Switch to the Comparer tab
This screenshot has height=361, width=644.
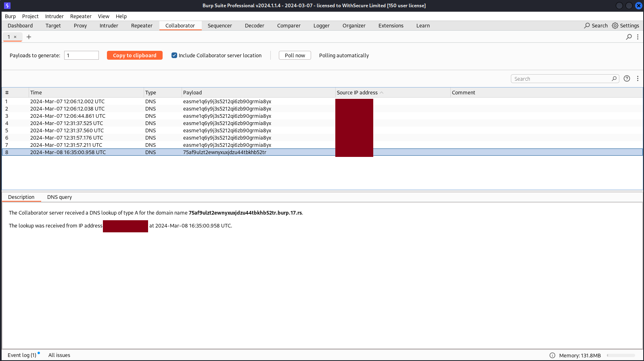click(289, 25)
